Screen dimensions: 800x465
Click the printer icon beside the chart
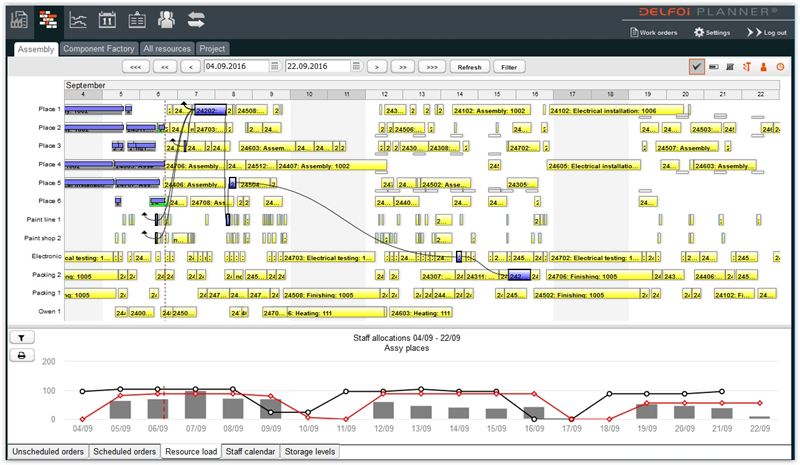pyautogui.click(x=21, y=355)
